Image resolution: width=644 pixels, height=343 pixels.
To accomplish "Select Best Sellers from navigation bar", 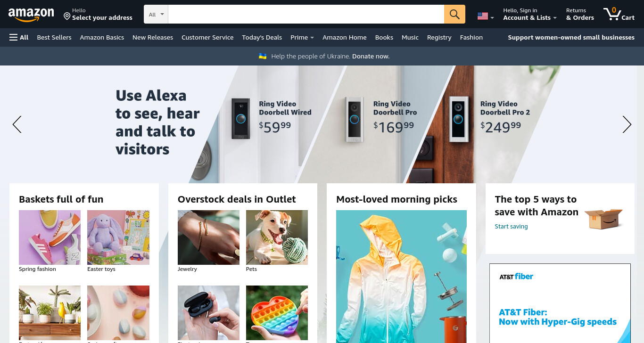I will 54,37.
